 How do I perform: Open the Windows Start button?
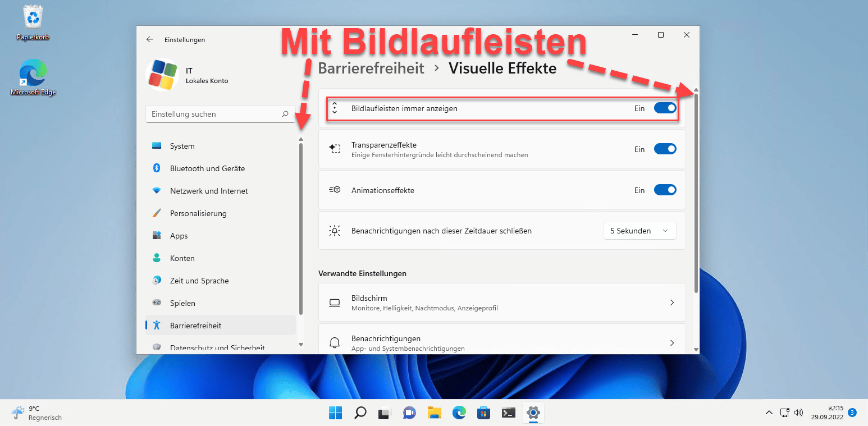click(335, 413)
